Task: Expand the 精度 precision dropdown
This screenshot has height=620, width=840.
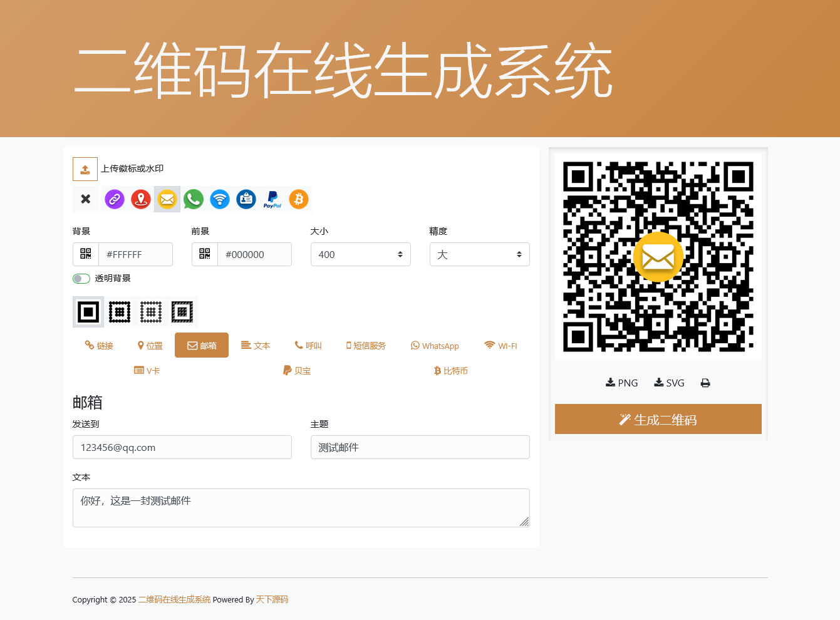Action: pos(479,254)
